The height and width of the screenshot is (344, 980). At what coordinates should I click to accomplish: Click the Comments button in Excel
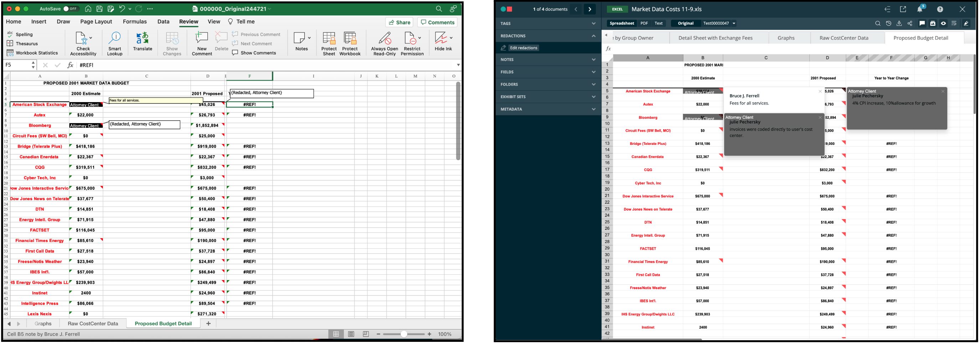click(438, 22)
